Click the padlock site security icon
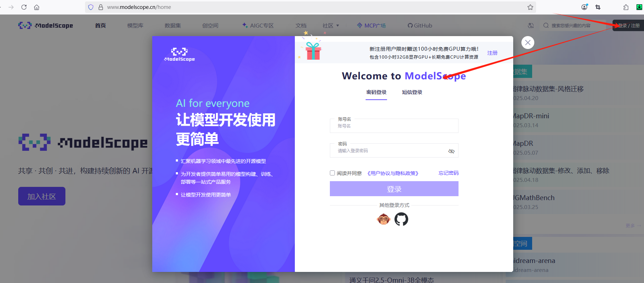Viewport: 644px width, 283px height. 101,7
